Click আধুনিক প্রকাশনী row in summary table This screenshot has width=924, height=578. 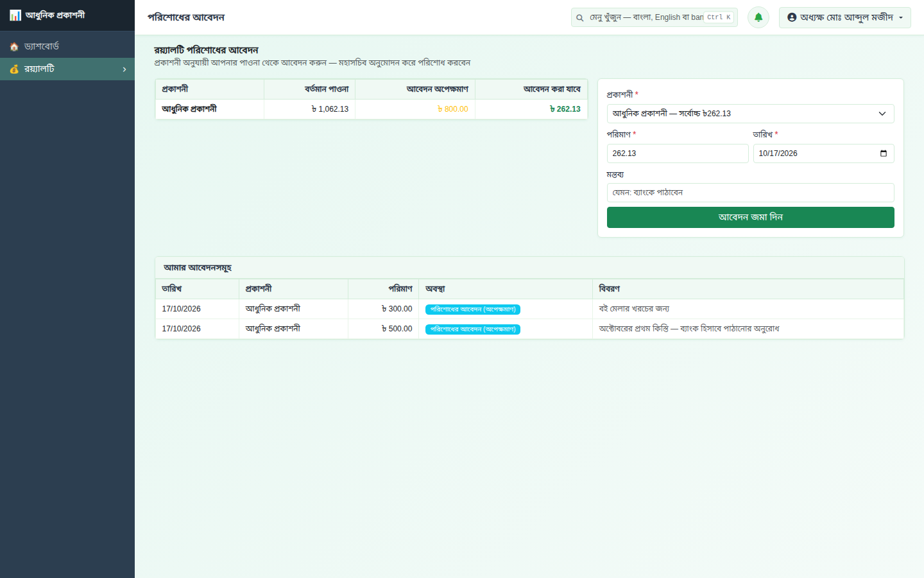[371, 109]
